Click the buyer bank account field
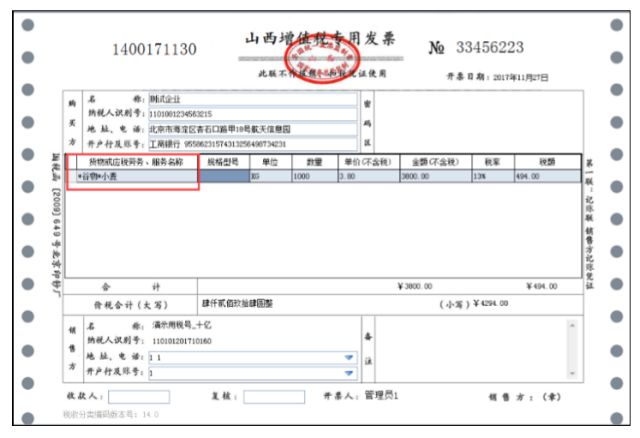 [252, 143]
